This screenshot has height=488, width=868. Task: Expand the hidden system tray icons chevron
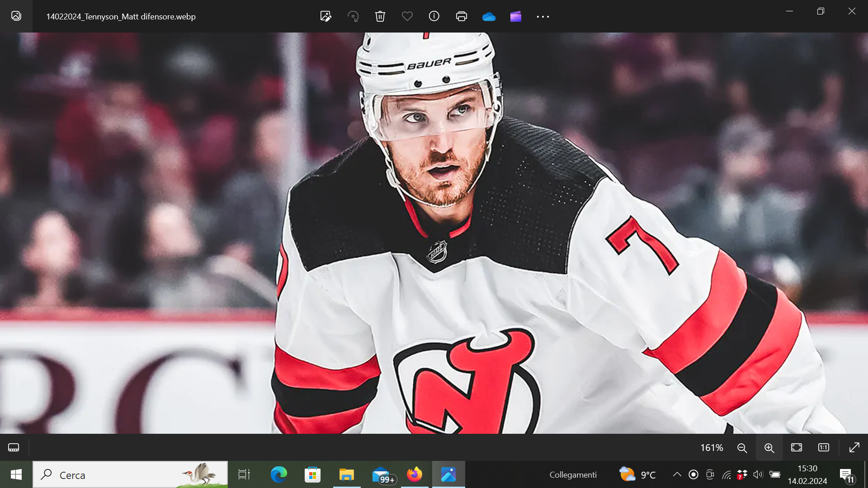point(677,474)
